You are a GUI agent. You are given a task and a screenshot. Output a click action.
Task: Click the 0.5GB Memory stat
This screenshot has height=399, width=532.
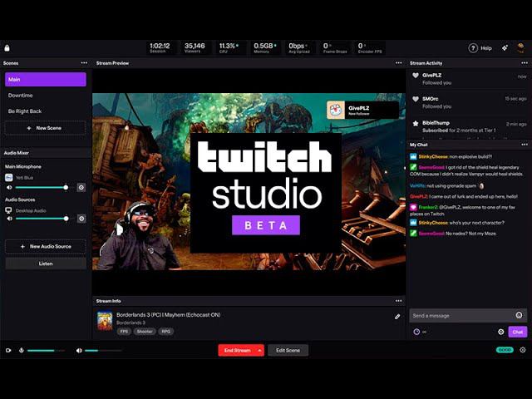265,48
